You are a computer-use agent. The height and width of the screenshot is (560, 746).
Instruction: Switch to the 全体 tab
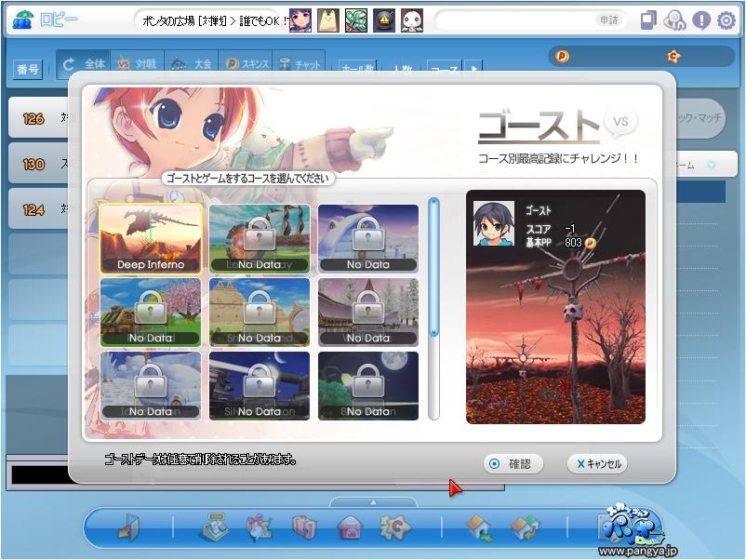point(84,64)
